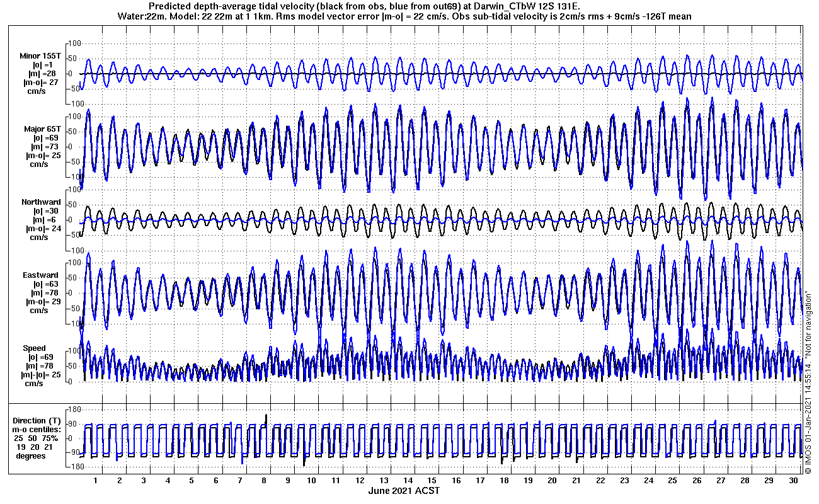
Task: Click day '28' on the x-axis
Action: pos(745,481)
